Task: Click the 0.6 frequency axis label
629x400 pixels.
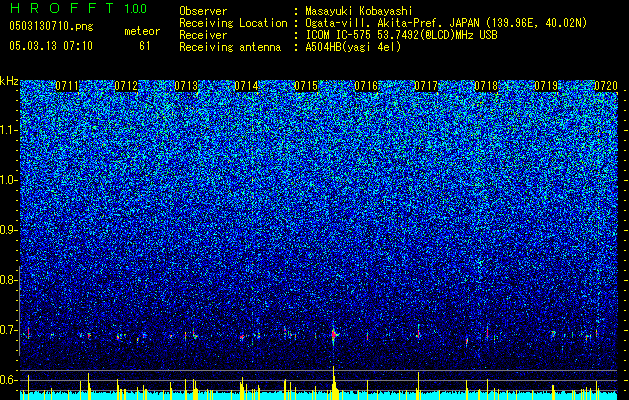Action: pyautogui.click(x=9, y=380)
